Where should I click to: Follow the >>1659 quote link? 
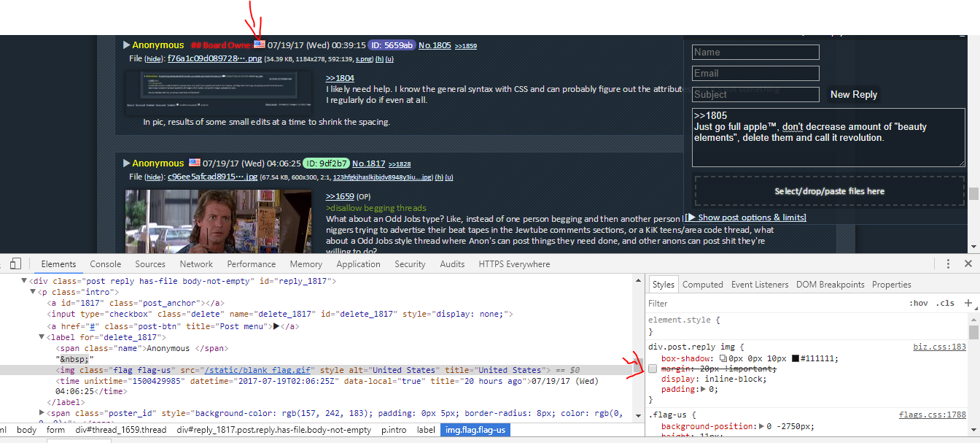(340, 196)
